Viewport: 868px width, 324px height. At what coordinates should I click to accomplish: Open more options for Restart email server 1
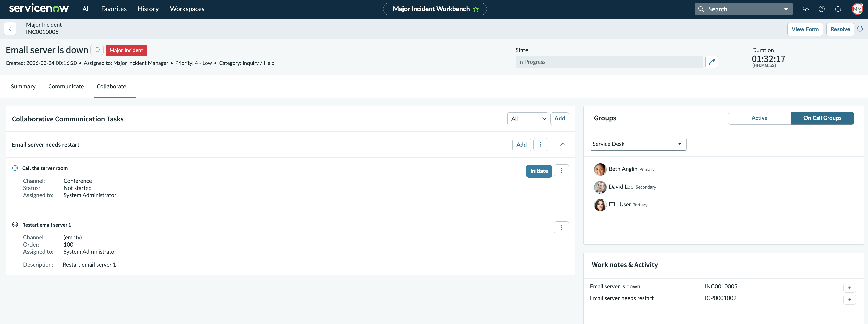click(561, 228)
